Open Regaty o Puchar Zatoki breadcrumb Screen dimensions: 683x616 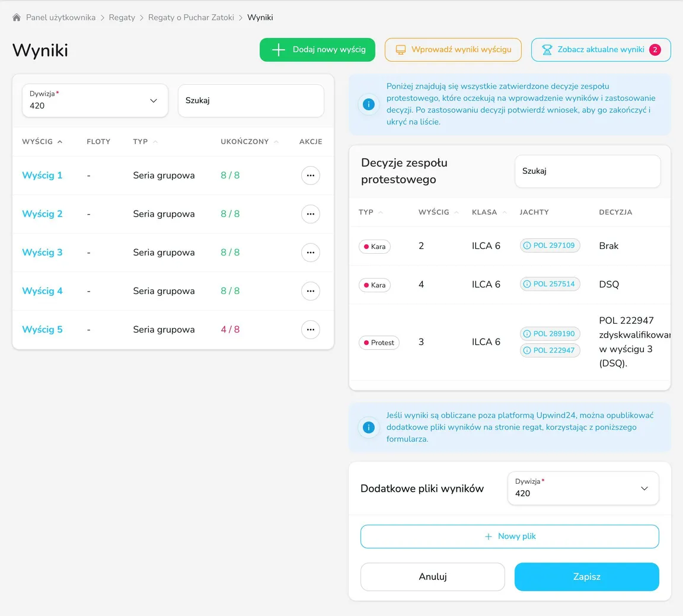(x=191, y=17)
